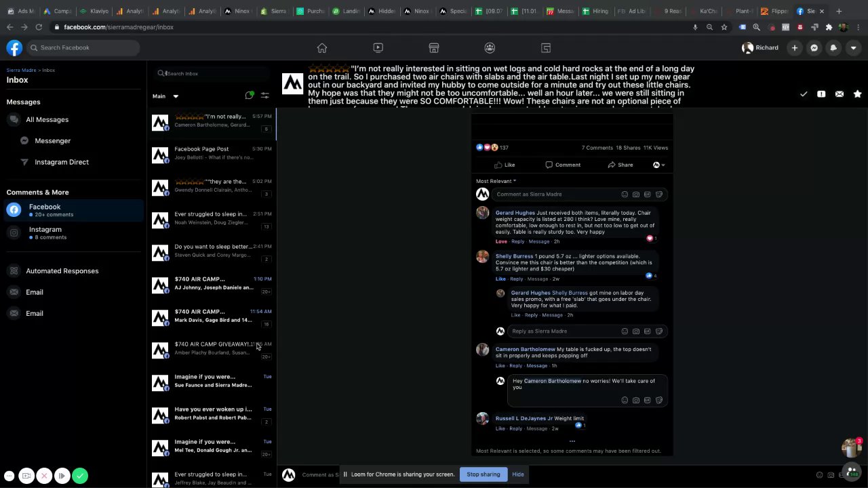Open the Gaming icon in top bar
This screenshot has height=488, width=868.
(546, 47)
